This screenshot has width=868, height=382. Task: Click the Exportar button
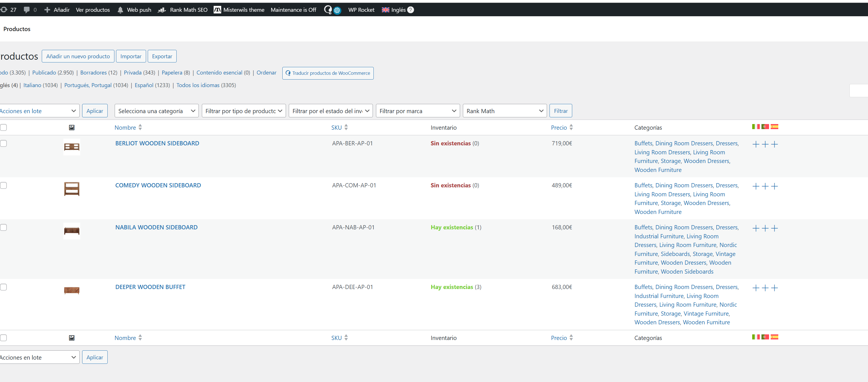tap(162, 56)
